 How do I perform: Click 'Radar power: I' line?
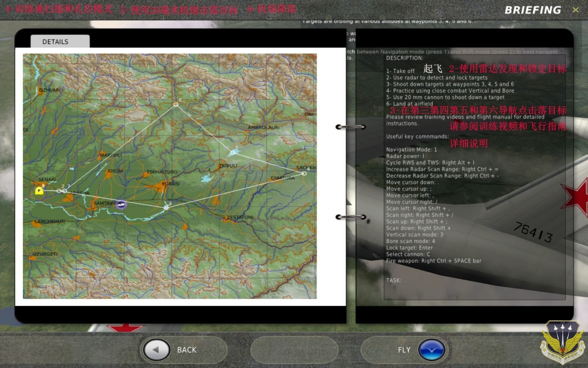click(405, 156)
